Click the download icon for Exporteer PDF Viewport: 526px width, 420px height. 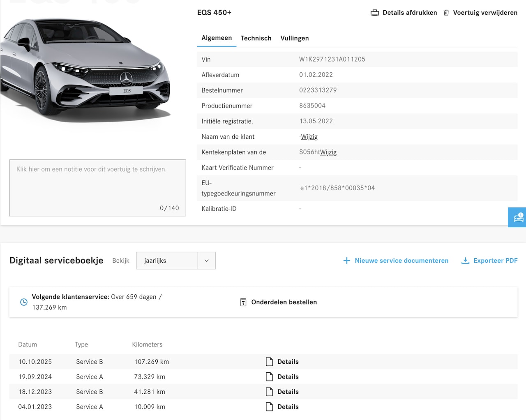465,261
